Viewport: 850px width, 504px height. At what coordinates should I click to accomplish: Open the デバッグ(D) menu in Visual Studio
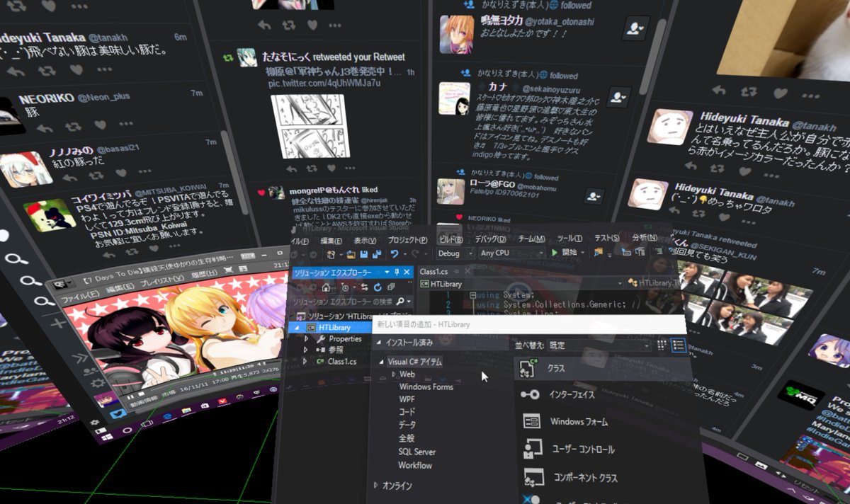(491, 239)
